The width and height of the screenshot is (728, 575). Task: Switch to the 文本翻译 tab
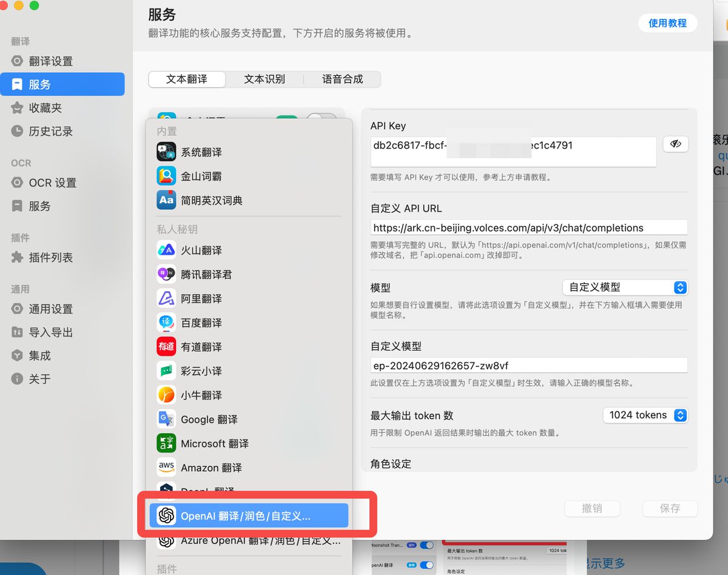pyautogui.click(x=187, y=79)
